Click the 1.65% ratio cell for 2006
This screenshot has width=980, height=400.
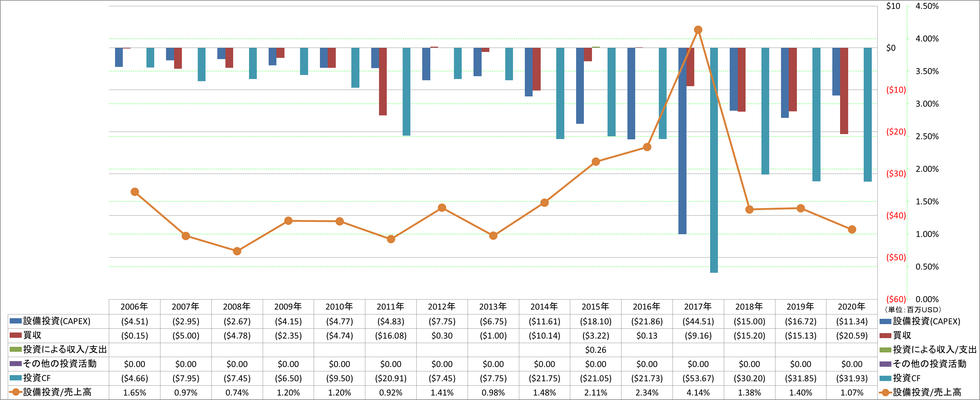134,393
